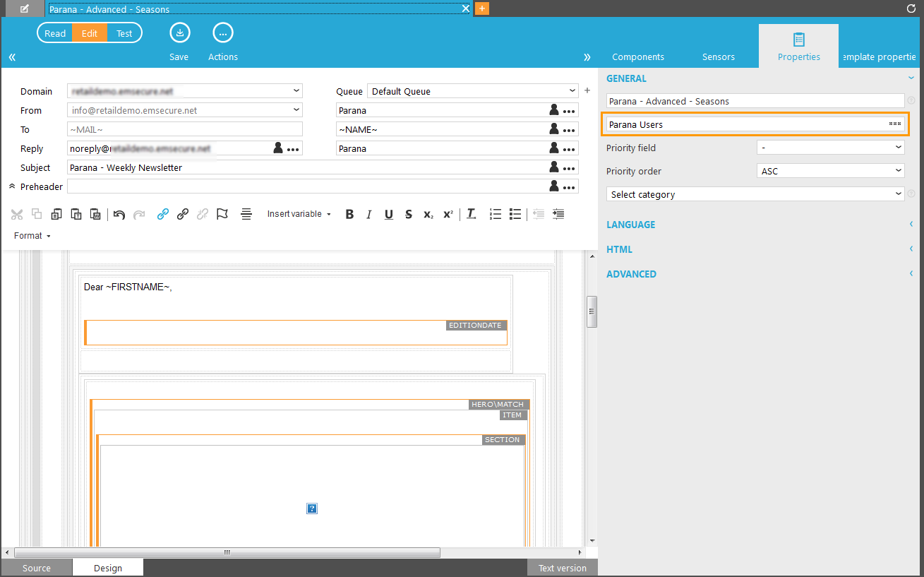Click the Text version button
924x577 pixels.
pos(562,568)
